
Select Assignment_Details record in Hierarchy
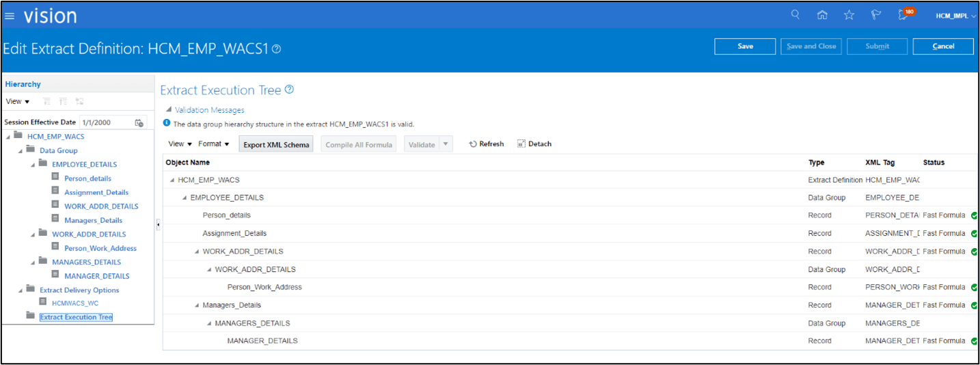tap(96, 192)
